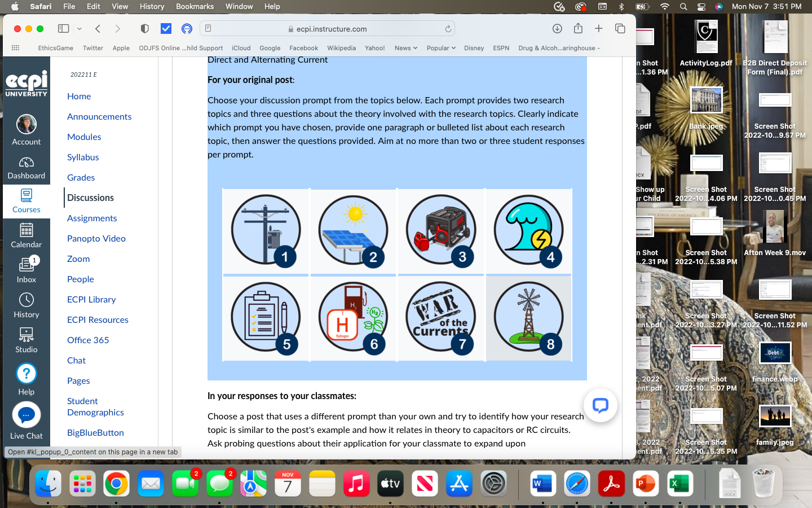Show the favorites grid icon
Image resolution: width=812 pixels, height=508 pixels.
[x=16, y=48]
